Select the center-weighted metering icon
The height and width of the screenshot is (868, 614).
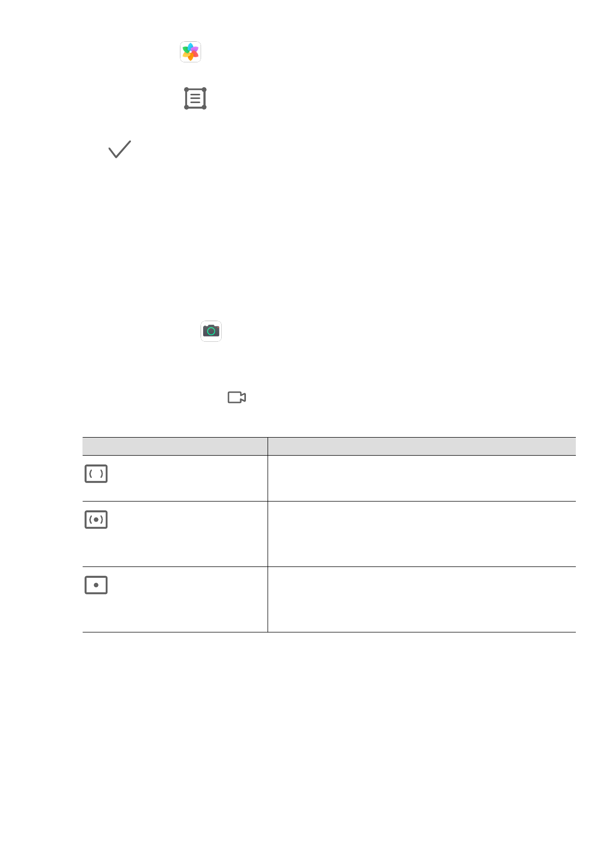tap(96, 520)
